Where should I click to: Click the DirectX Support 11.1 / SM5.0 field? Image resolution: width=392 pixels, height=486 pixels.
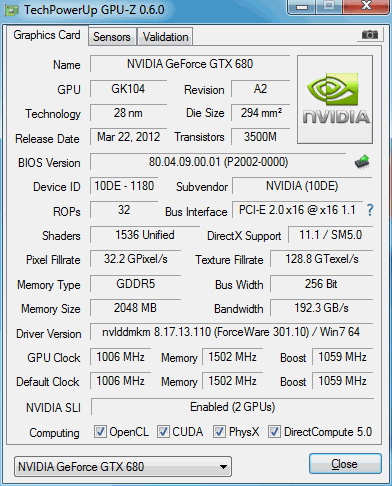pyautogui.click(x=330, y=235)
